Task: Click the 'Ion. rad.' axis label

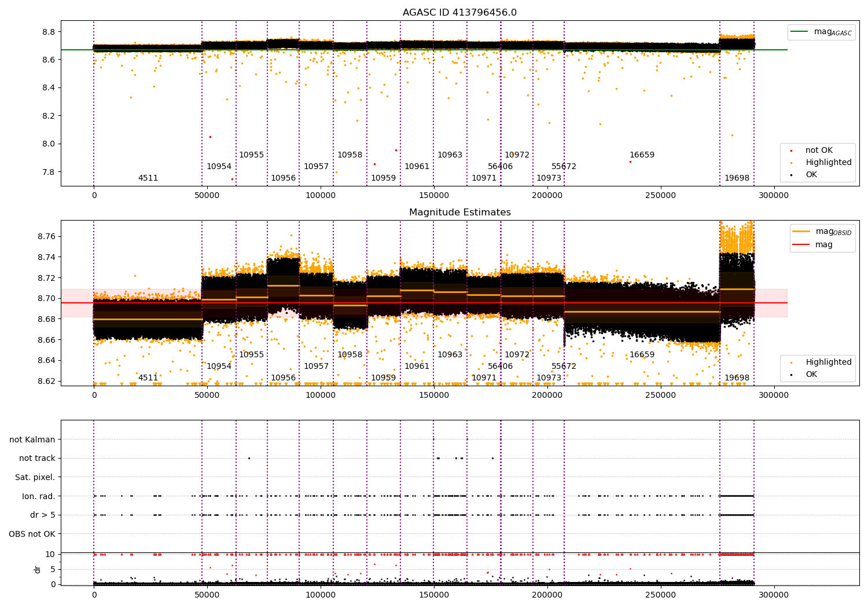Action: [39, 496]
